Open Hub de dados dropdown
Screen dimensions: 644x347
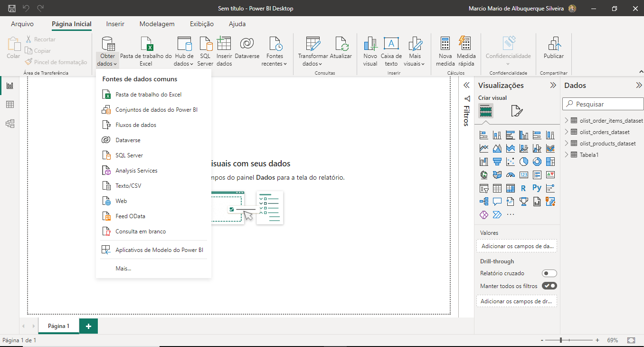[184, 52]
